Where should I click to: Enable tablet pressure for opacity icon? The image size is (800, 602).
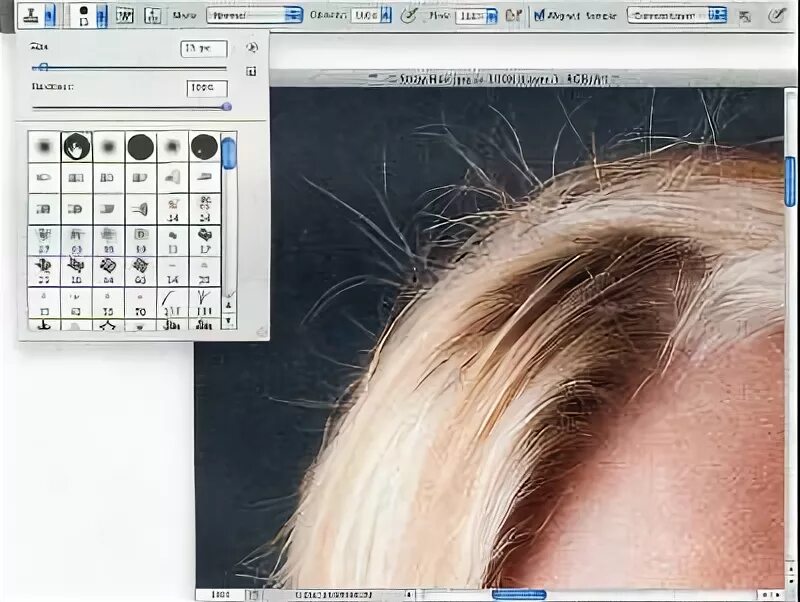coord(408,15)
